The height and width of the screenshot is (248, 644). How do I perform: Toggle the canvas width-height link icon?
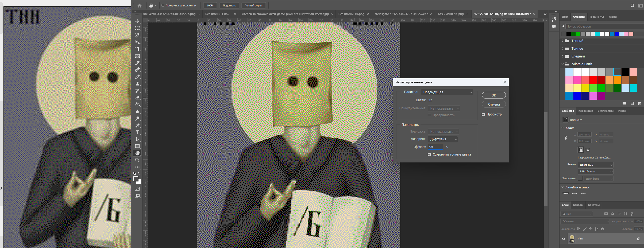(566, 138)
